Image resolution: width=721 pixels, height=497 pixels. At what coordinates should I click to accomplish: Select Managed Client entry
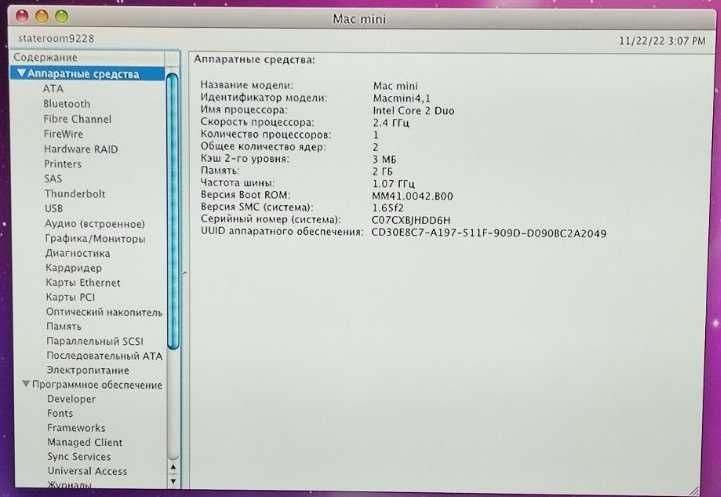85,442
